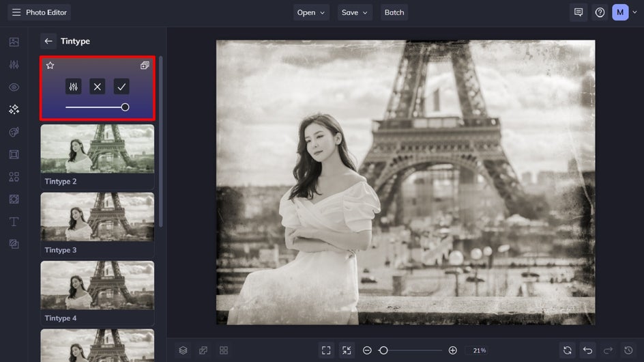Open the Image Manager sidebar tab
Screen dimensions: 644x362
click(x=14, y=42)
